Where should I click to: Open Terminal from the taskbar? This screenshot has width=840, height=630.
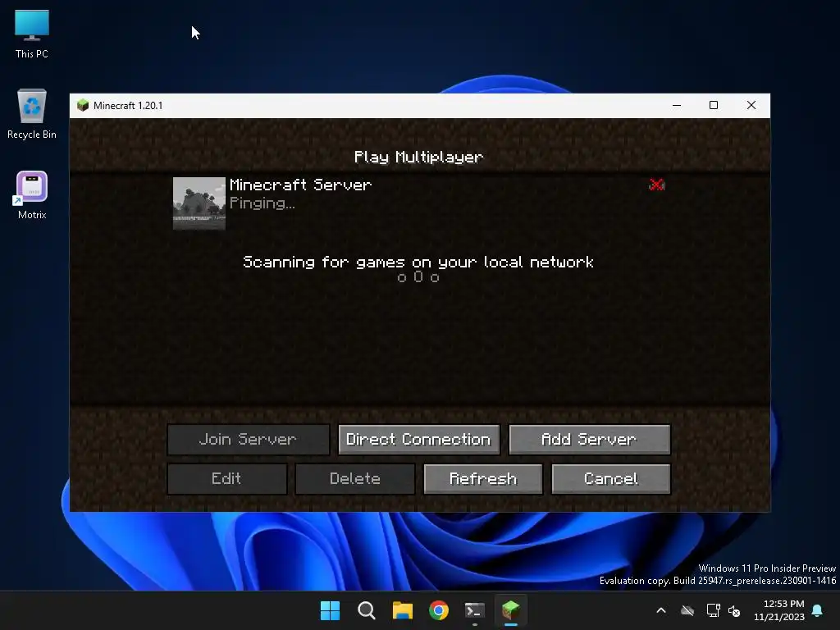(475, 610)
